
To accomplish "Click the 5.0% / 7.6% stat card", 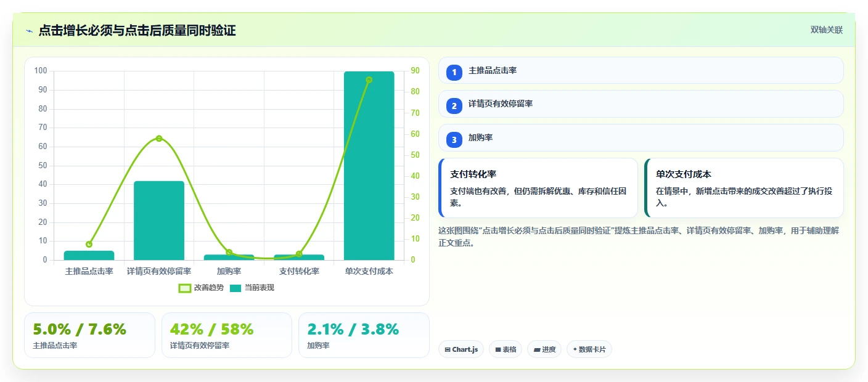I will tap(89, 335).
